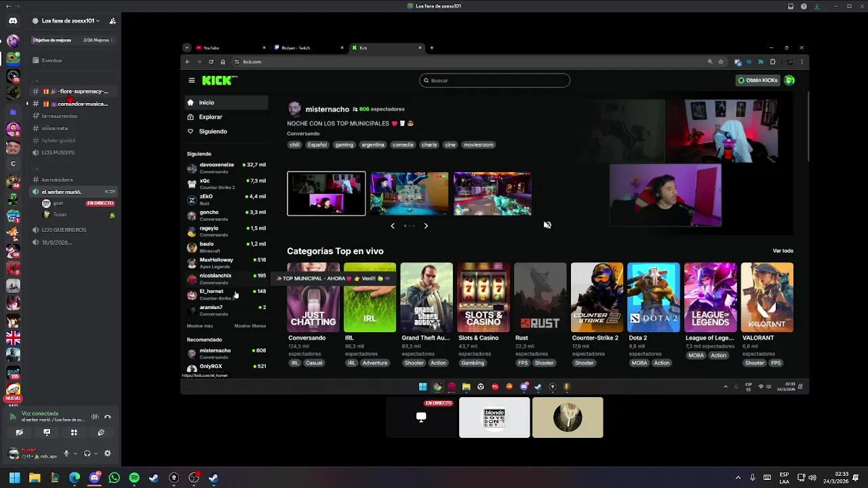Open Spotify from taskbar

134,478
